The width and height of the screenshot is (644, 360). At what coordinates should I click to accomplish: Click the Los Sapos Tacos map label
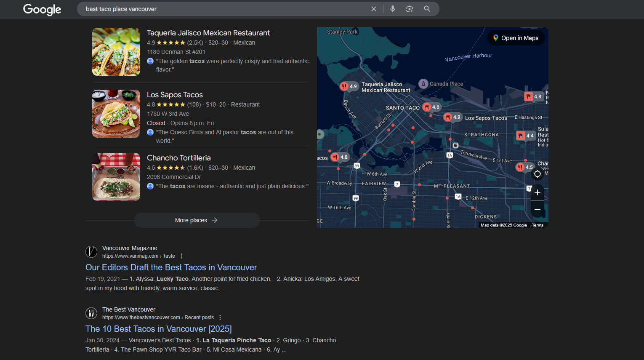tap(486, 118)
